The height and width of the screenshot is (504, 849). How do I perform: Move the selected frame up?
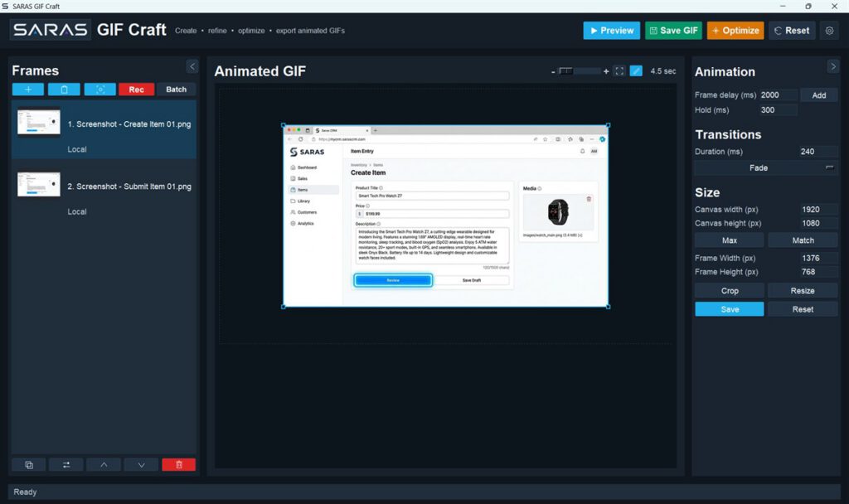tap(104, 464)
